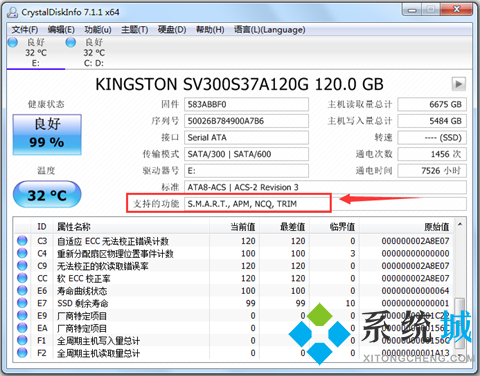Click the CrystalDiskInfo app icon in title bar
480x376 pixels.
click(12, 12)
